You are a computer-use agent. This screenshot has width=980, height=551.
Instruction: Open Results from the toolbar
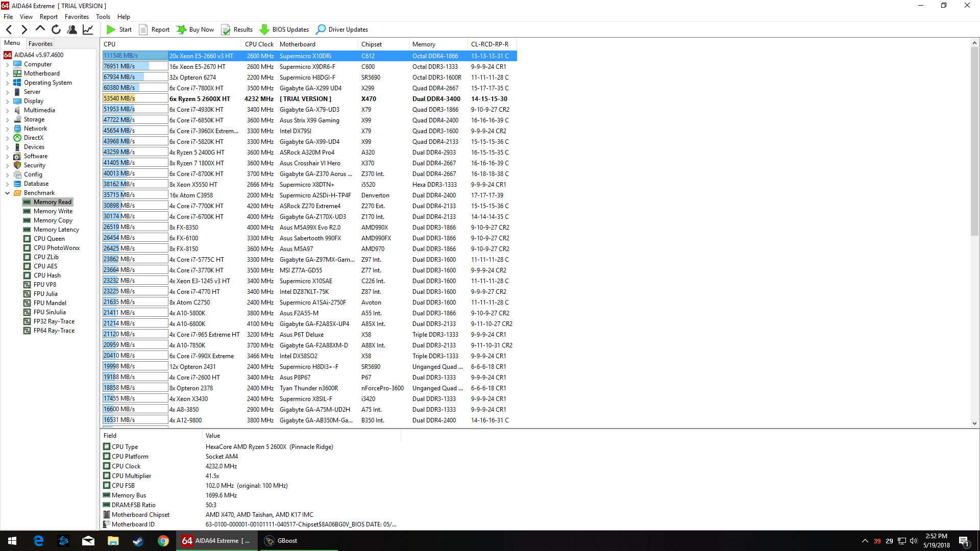pyautogui.click(x=237, y=30)
